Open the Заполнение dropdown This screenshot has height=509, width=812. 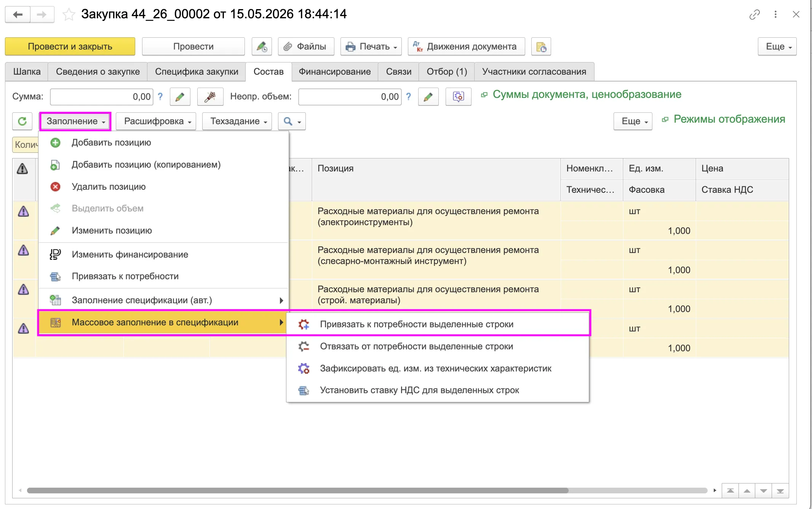coord(75,121)
